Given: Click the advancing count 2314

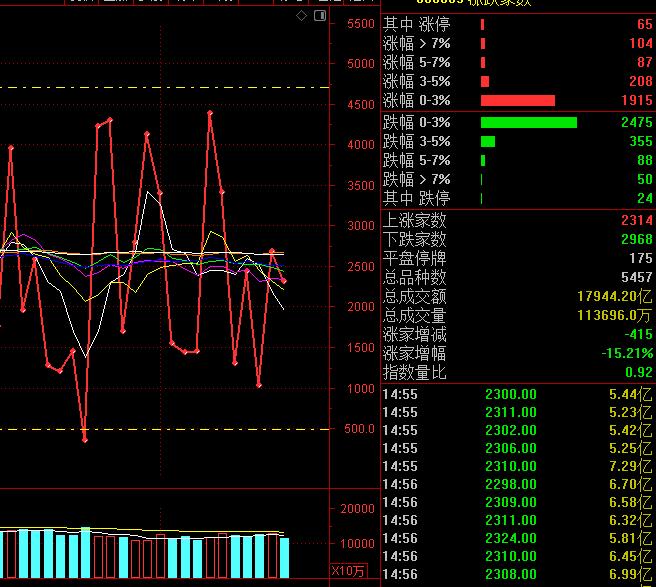Looking at the screenshot, I should coord(637,220).
